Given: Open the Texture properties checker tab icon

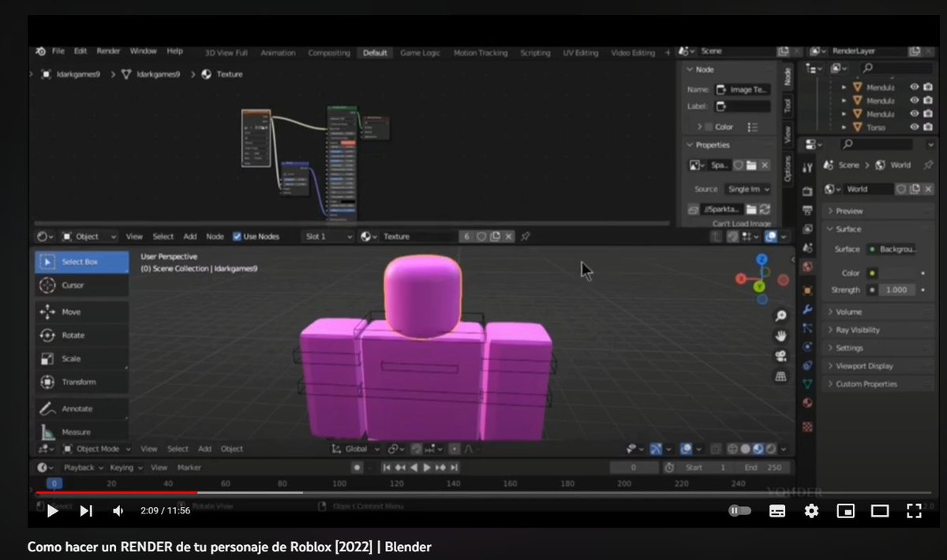Looking at the screenshot, I should point(807,426).
